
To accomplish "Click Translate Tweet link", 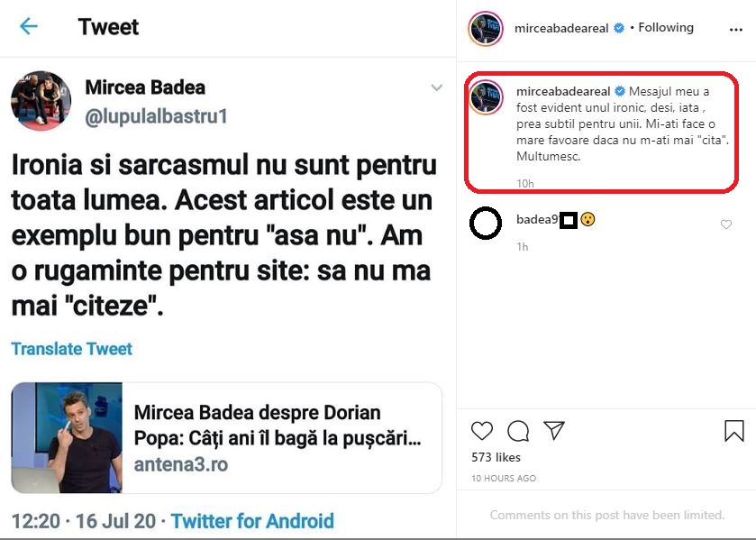I will click(x=72, y=349).
